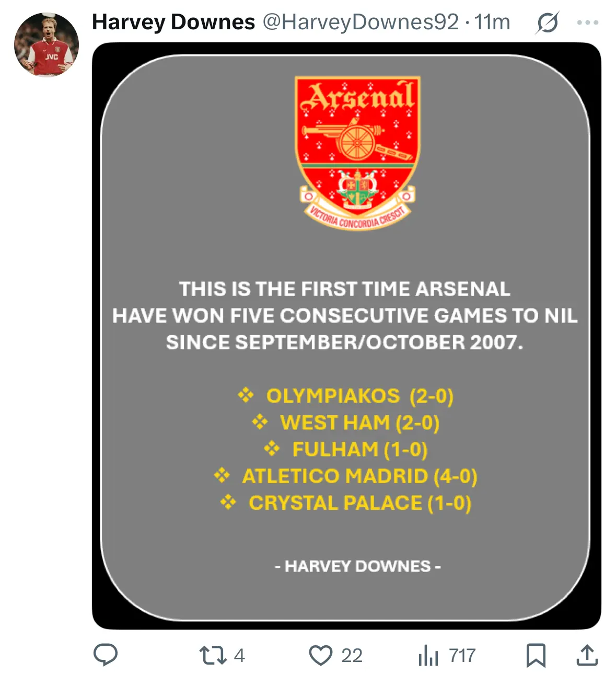
Task: Click the share upload icon
Action: click(x=587, y=655)
